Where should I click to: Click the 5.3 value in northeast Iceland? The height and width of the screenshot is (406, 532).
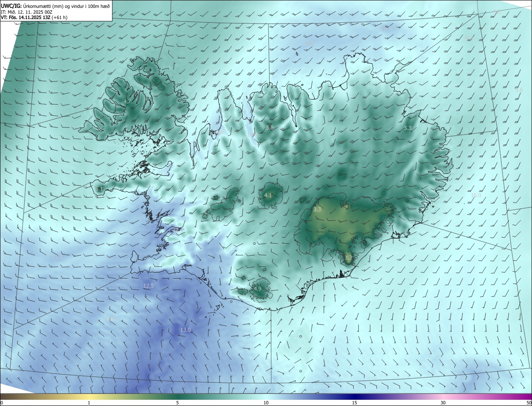408,128
